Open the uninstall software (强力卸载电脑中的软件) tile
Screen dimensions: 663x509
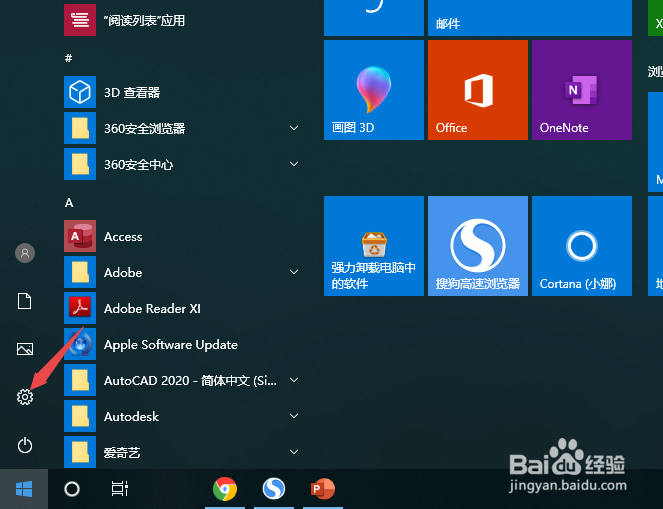coord(374,246)
